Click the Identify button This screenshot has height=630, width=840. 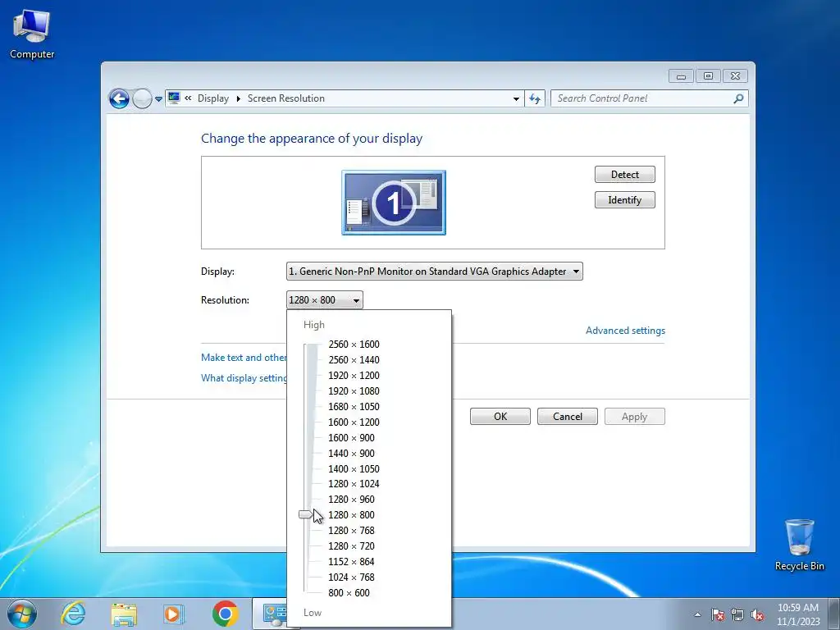pos(624,200)
